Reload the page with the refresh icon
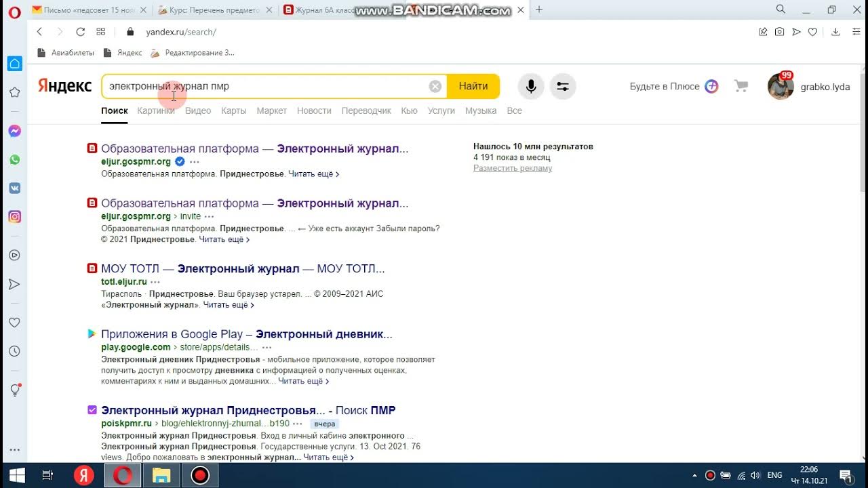The height and width of the screenshot is (488, 868). (80, 32)
